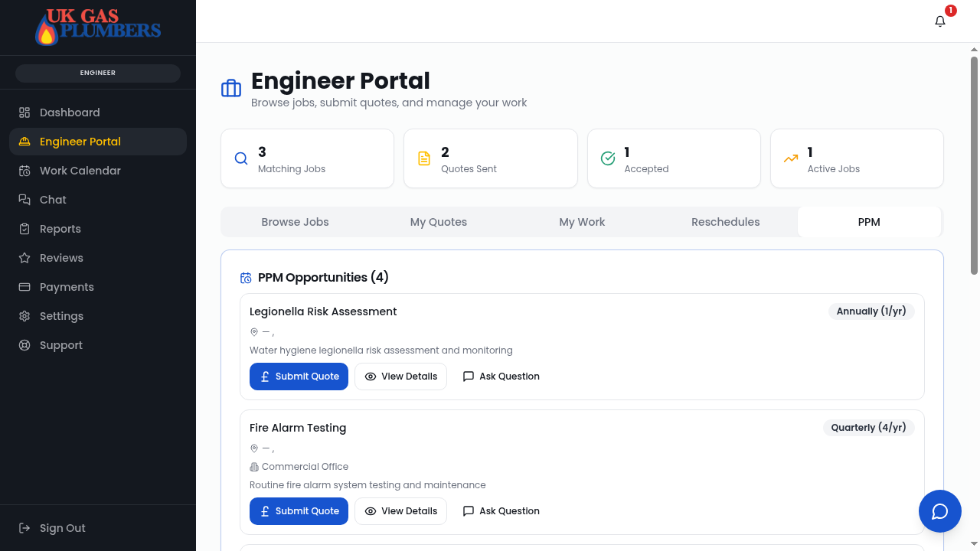
Task: Click the document icon in Quotes Sent card
Action: click(424, 158)
